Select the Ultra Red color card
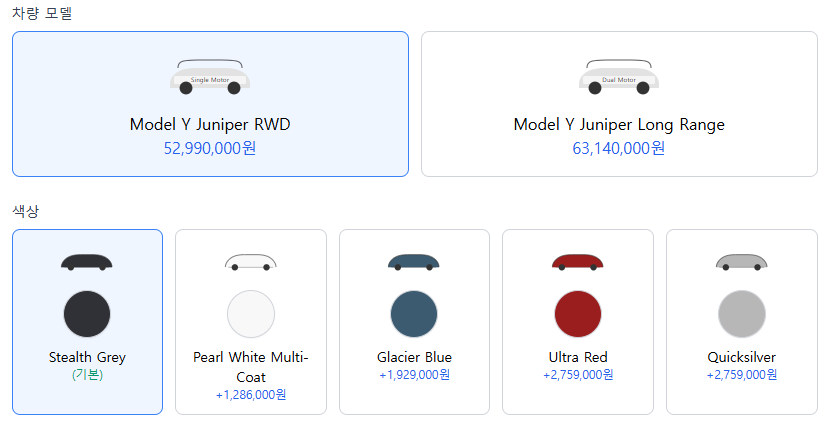 pos(578,322)
